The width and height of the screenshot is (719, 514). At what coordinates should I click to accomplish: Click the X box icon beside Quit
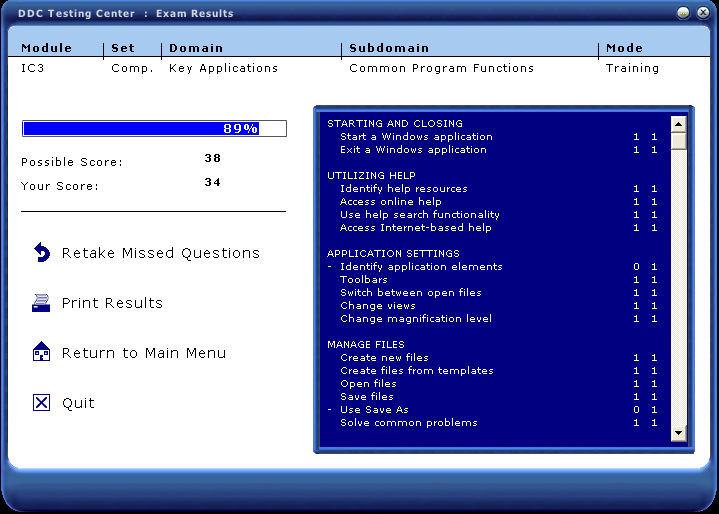[41, 403]
